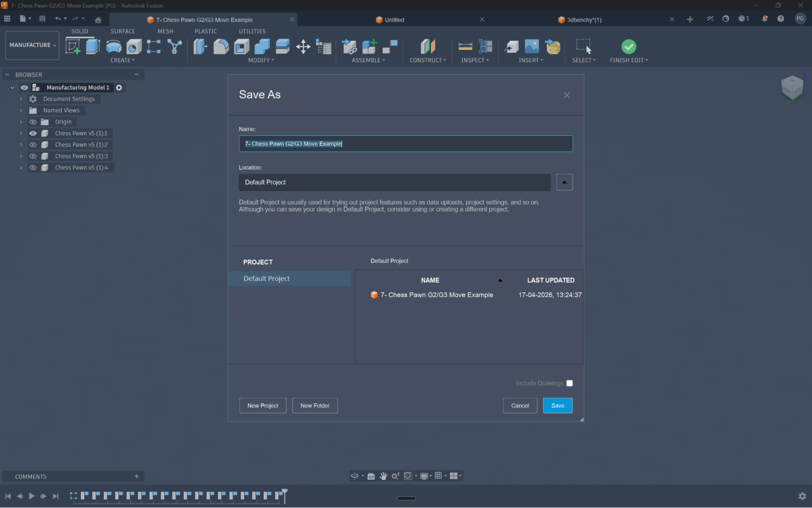This screenshot has height=508, width=812.
Task: Show Chess Pawn v5 (1):3 component
Action: pos(33,156)
